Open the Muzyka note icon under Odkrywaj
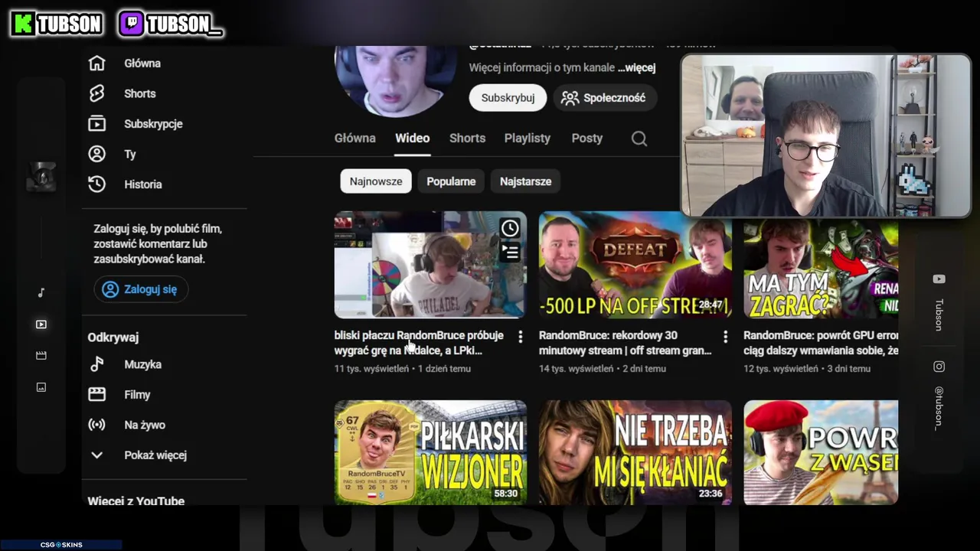The width and height of the screenshot is (980, 551). (96, 364)
